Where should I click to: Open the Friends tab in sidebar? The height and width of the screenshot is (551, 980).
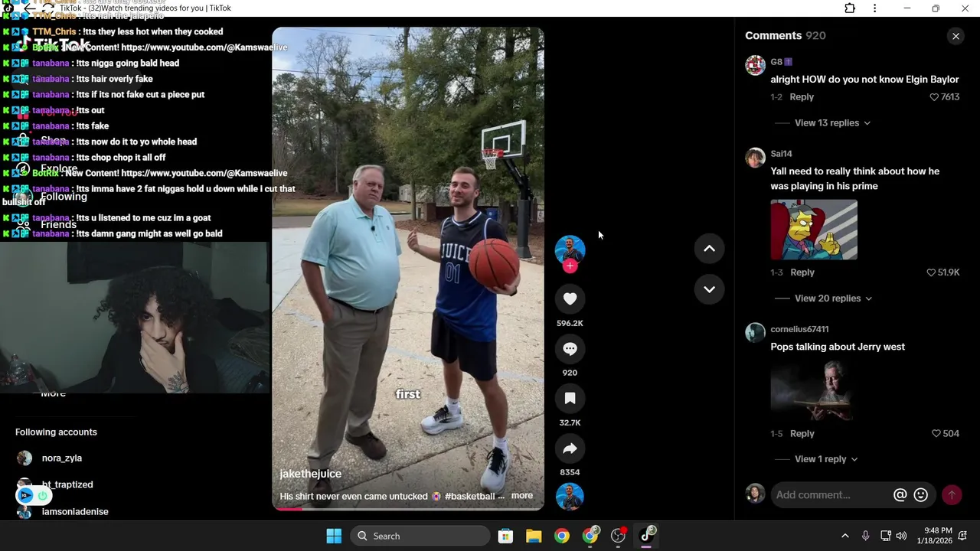pos(58,224)
